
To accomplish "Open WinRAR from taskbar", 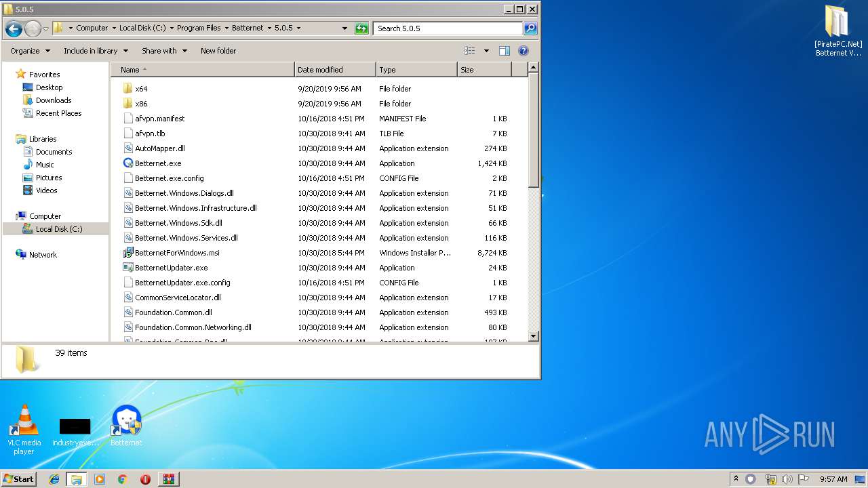I will pos(168,479).
